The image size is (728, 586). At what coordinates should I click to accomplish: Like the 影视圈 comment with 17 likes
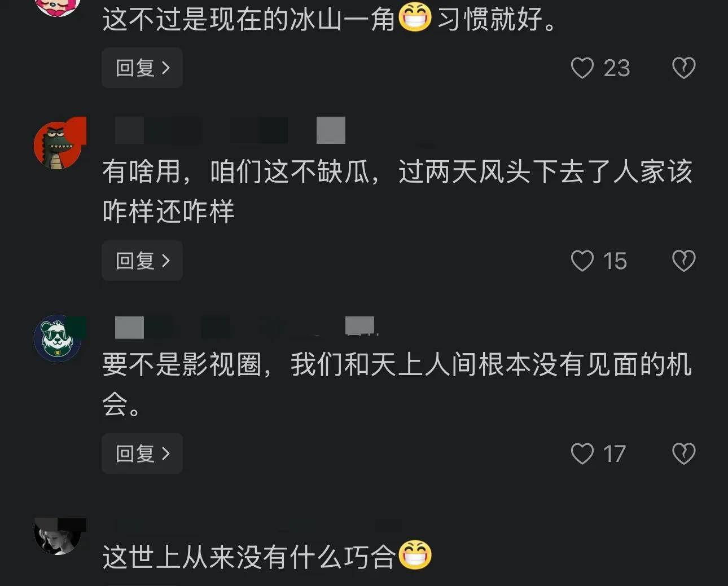point(582,454)
